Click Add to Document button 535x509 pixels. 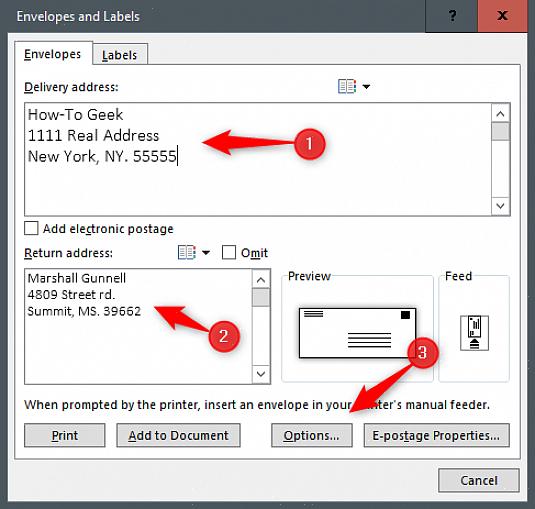click(178, 435)
